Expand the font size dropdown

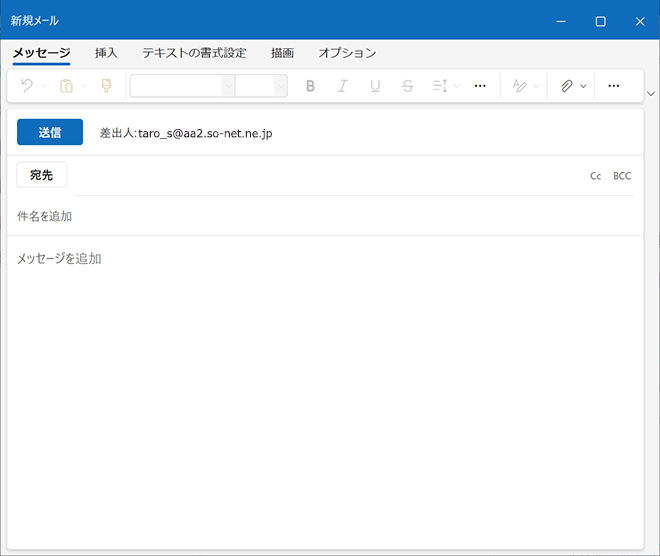(280, 86)
